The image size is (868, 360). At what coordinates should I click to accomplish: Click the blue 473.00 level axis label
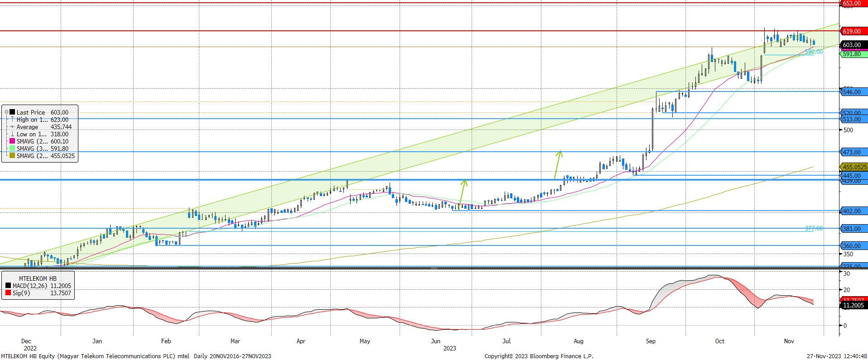pyautogui.click(x=854, y=152)
